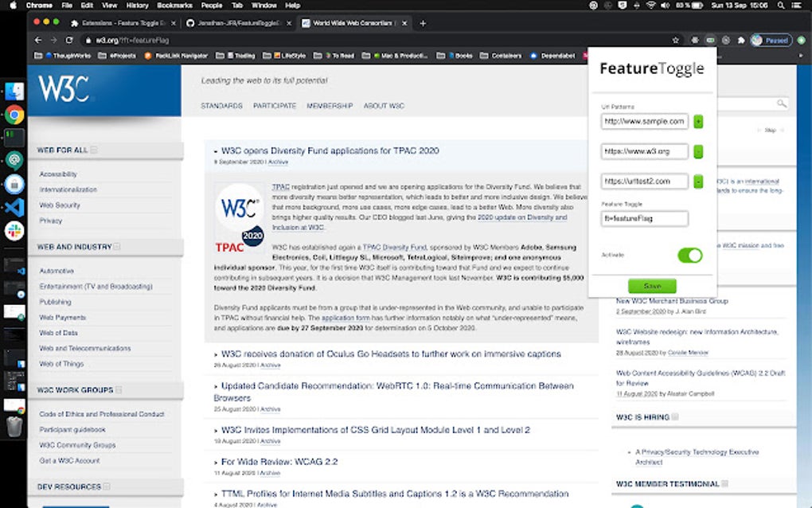
Task: Remove the https://www.w3.org pattern with minus button
Action: [x=698, y=151]
